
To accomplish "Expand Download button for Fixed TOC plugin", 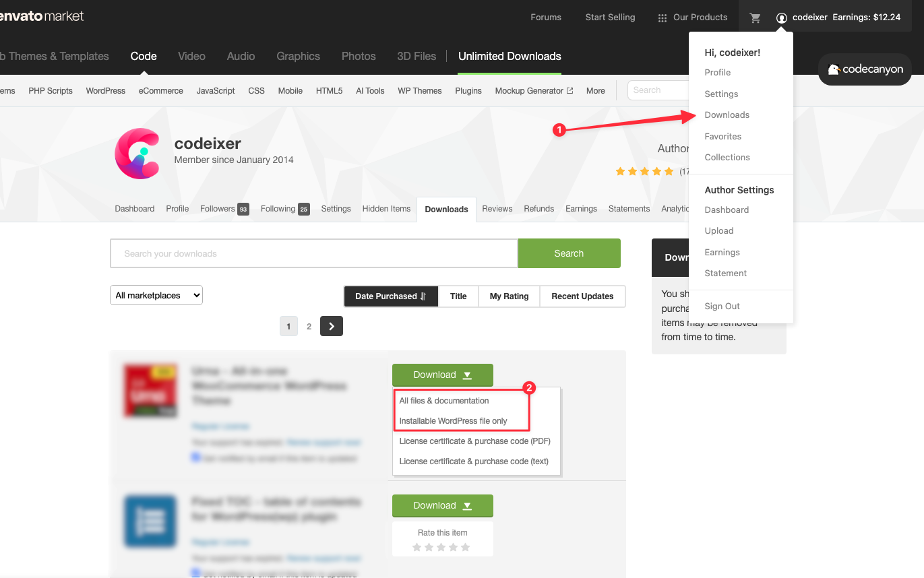I will click(443, 506).
